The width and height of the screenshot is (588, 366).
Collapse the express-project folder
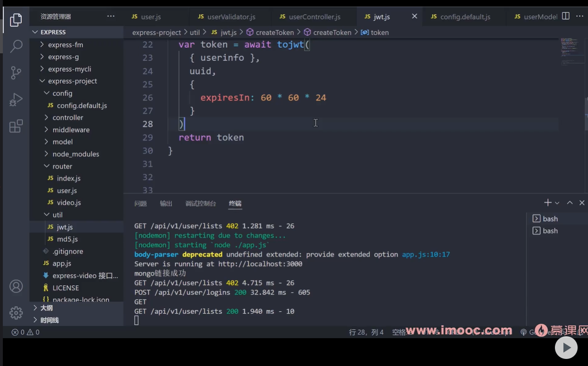(x=77, y=81)
